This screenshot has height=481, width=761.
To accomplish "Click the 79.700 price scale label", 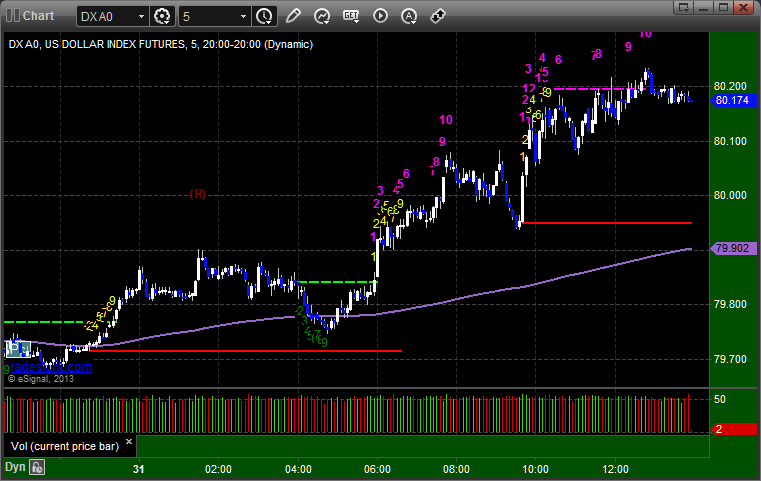I will [730, 359].
